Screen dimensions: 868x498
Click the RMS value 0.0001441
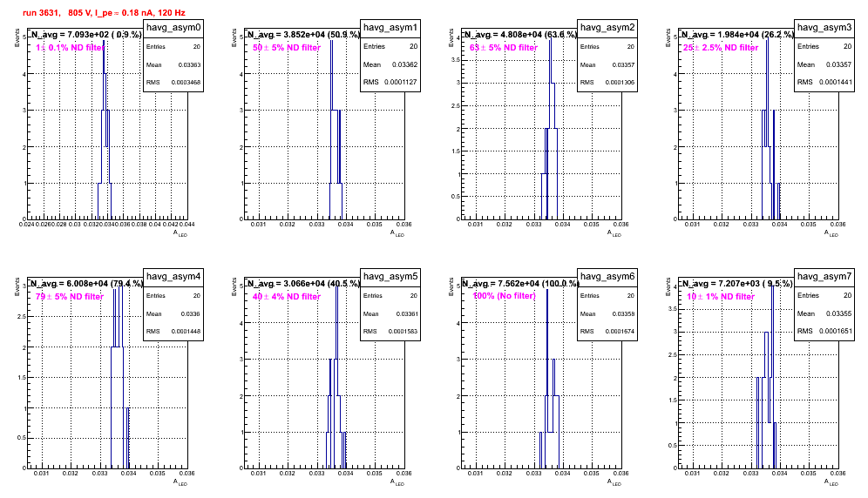click(x=834, y=82)
